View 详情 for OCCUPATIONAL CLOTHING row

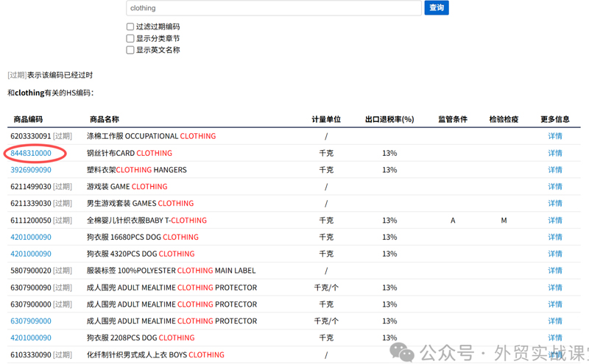[x=554, y=136]
